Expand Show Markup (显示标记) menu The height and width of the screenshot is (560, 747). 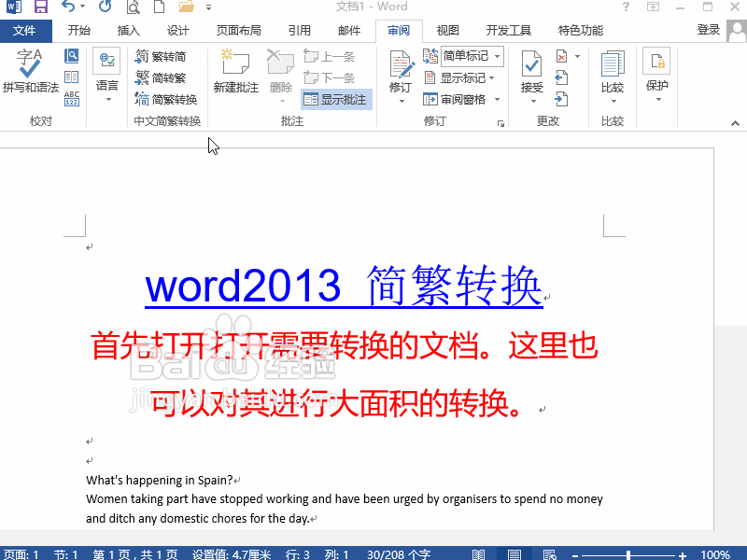459,77
